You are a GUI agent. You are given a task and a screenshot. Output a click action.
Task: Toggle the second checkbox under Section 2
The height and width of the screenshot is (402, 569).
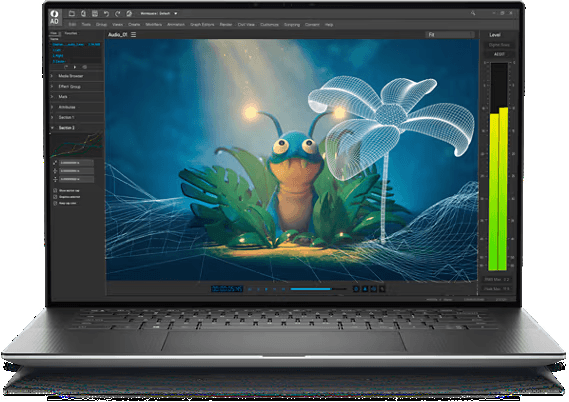[55, 197]
